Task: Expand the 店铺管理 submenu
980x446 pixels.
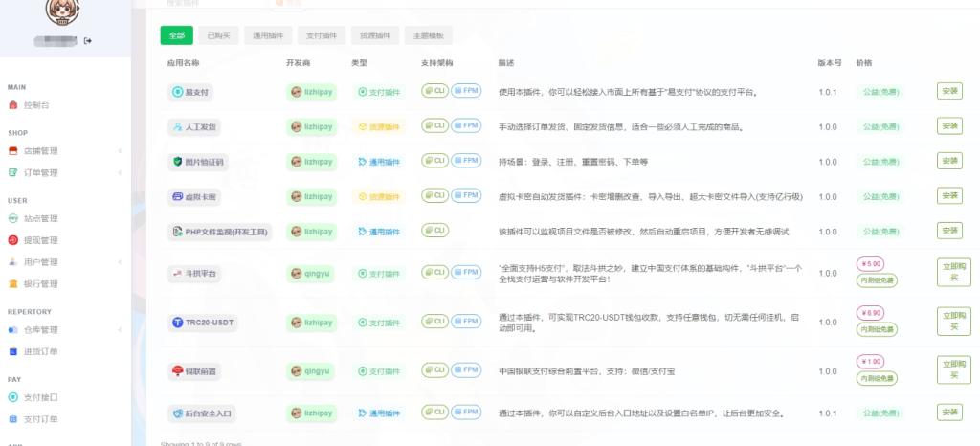Action: 120,151
